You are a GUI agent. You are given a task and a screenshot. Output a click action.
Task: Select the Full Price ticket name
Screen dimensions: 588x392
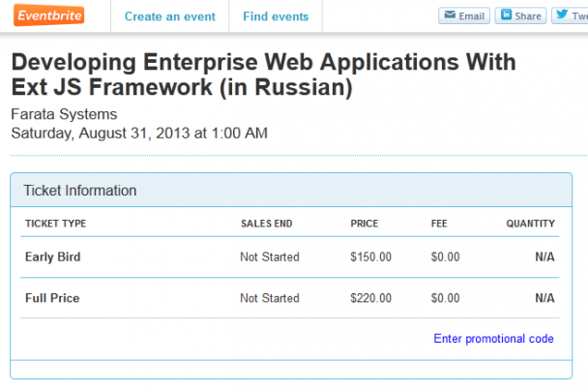tap(52, 298)
